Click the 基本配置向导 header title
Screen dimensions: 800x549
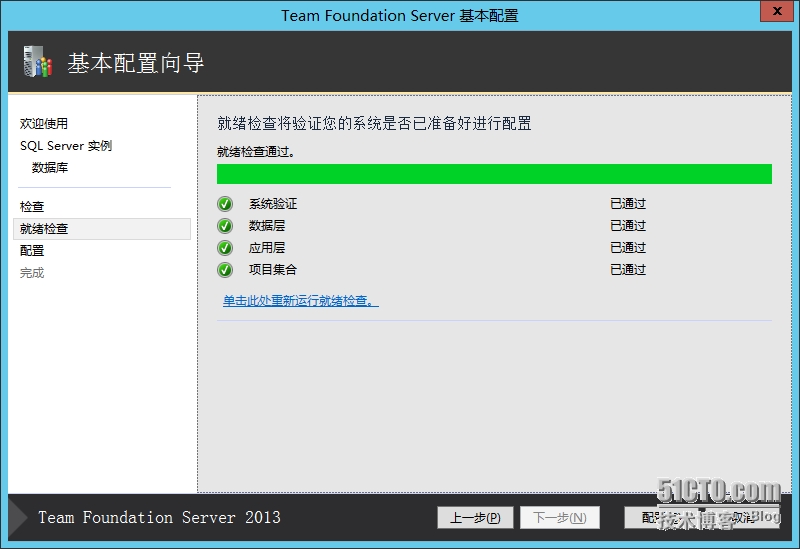click(136, 63)
